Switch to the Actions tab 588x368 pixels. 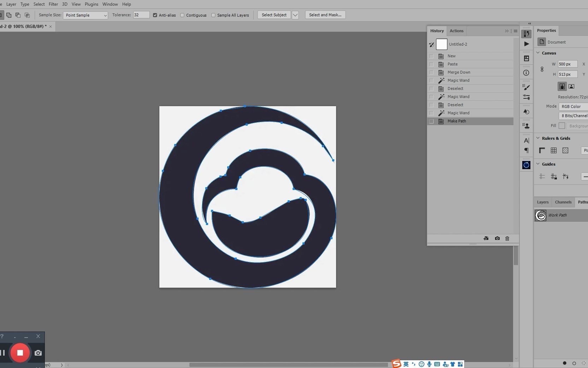point(457,31)
